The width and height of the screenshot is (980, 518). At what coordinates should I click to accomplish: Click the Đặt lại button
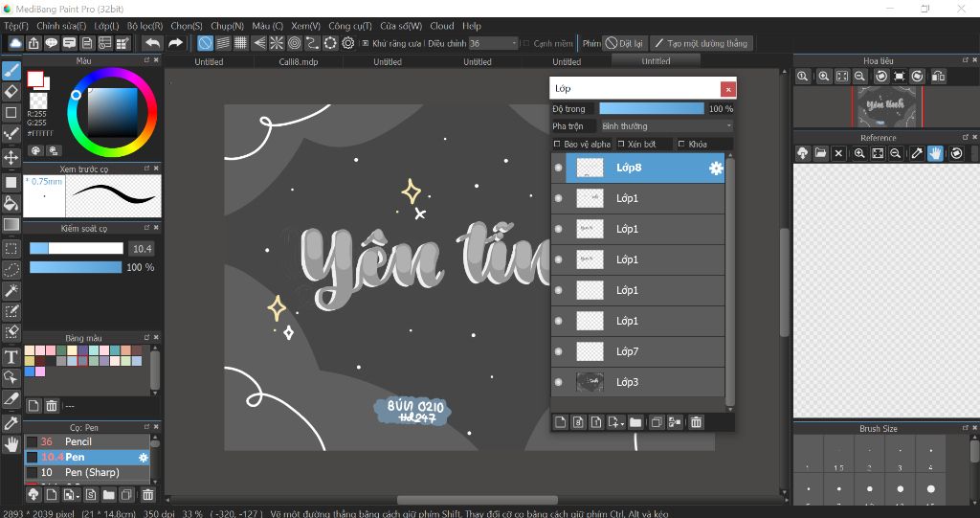click(624, 43)
